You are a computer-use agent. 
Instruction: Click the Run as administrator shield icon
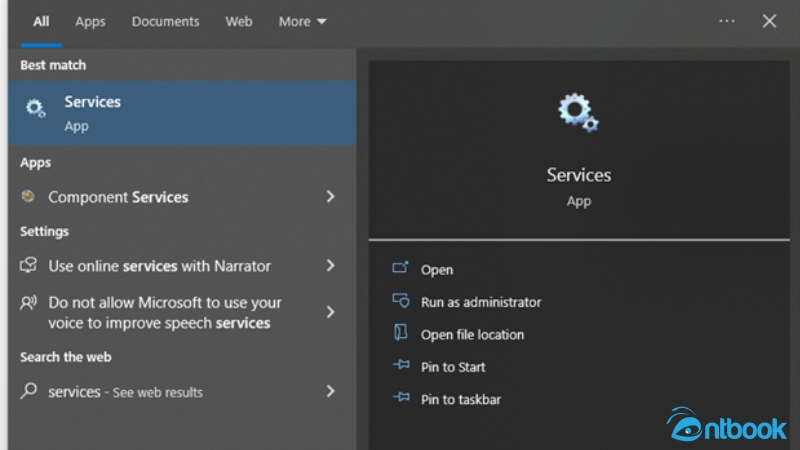pyautogui.click(x=401, y=301)
